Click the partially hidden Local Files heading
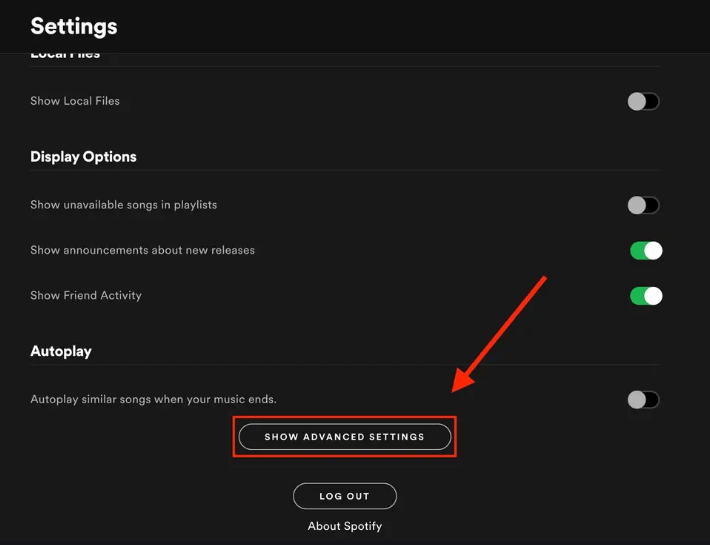Screen dimensions: 710x545 point(65,55)
